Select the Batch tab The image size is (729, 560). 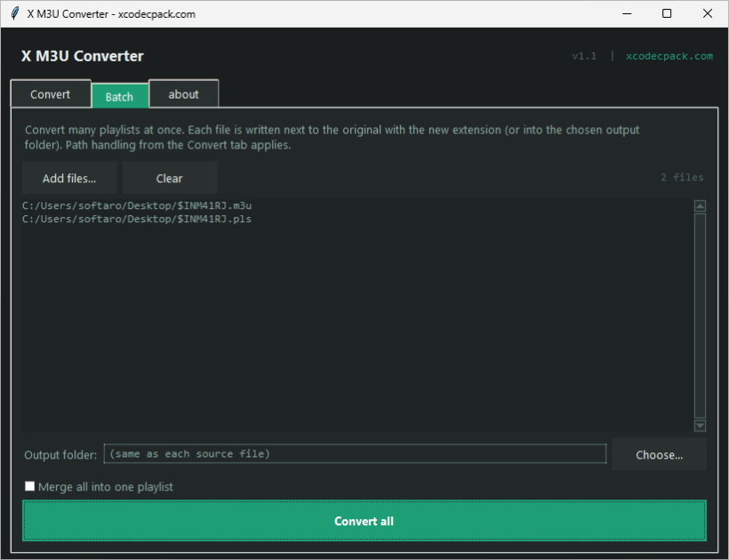point(120,96)
